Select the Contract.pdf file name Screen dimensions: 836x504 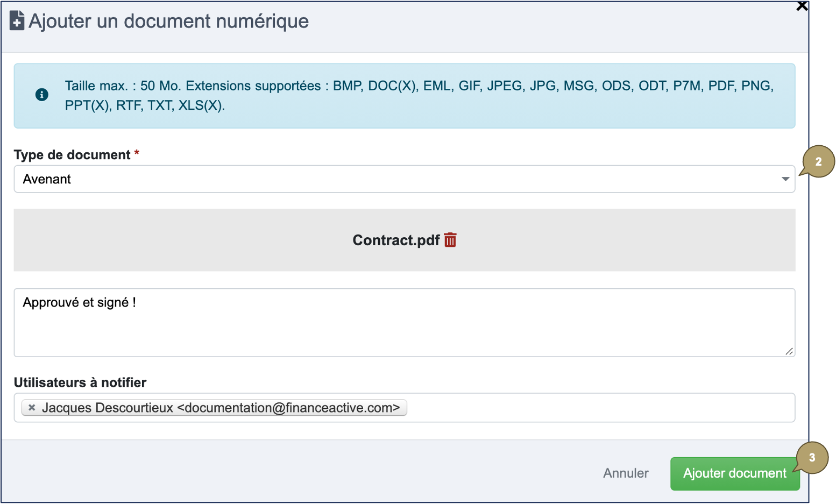[x=396, y=240]
